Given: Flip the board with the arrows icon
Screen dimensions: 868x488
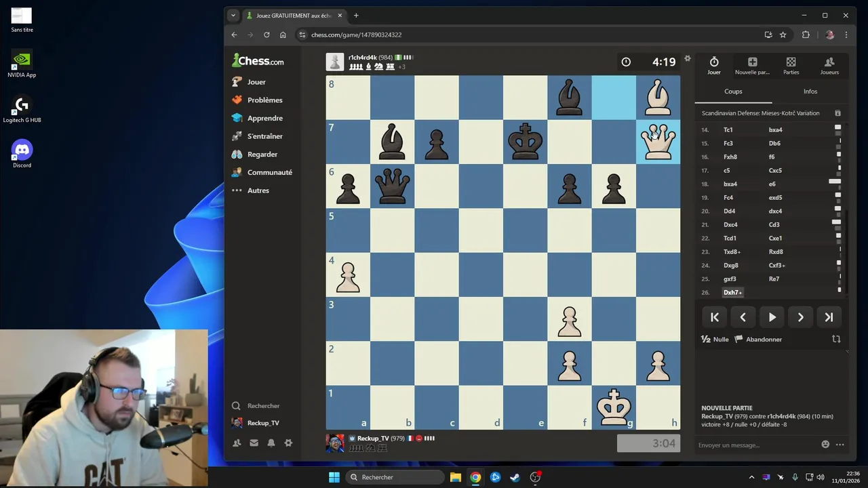Looking at the screenshot, I should click(836, 339).
